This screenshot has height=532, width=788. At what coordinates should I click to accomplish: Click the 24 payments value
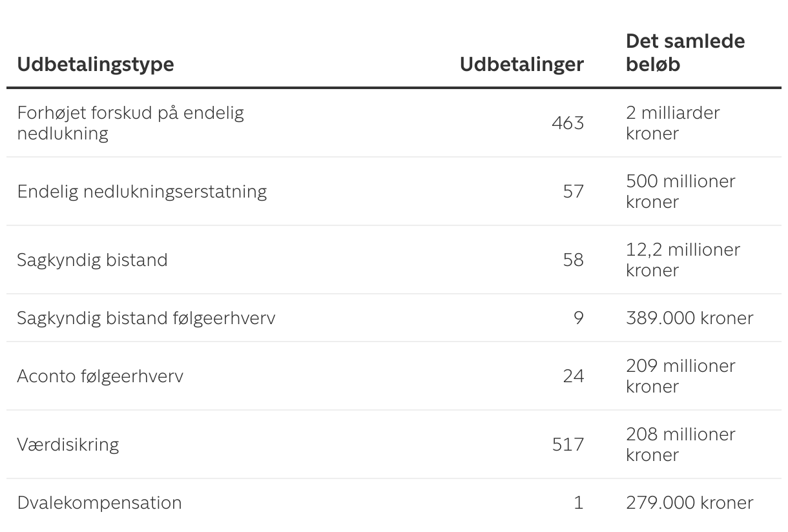click(573, 376)
